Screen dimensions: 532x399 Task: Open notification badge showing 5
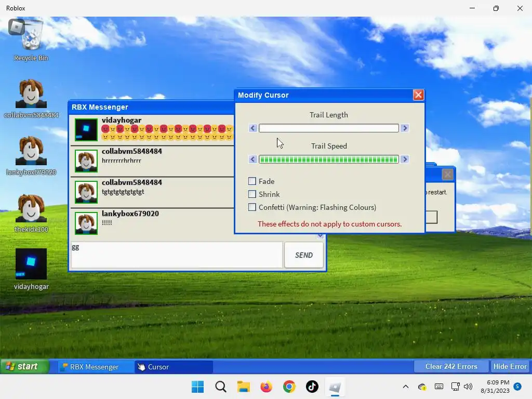(517, 387)
